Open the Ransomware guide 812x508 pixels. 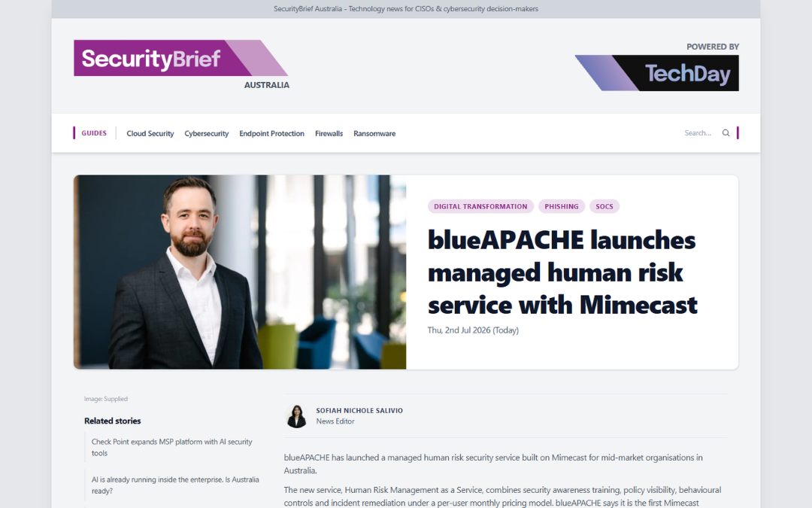[x=374, y=134]
